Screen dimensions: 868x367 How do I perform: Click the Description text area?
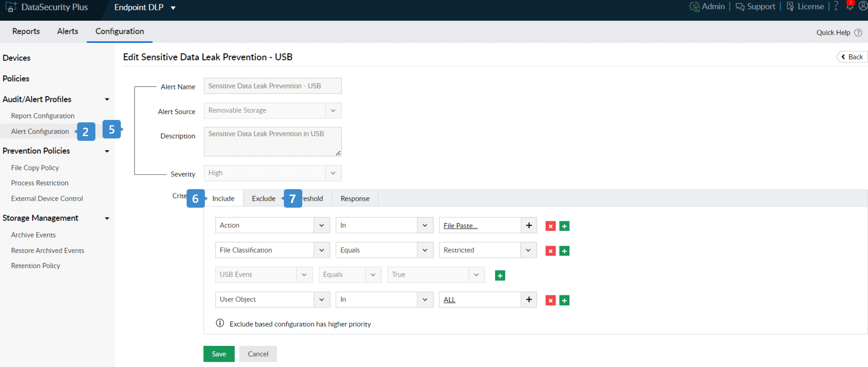pos(272,141)
